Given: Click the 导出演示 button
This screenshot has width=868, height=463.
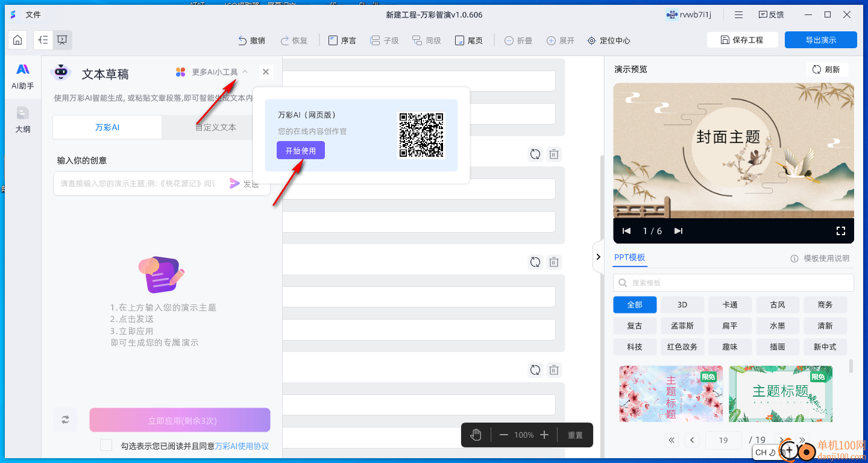Looking at the screenshot, I should pyautogui.click(x=821, y=40).
